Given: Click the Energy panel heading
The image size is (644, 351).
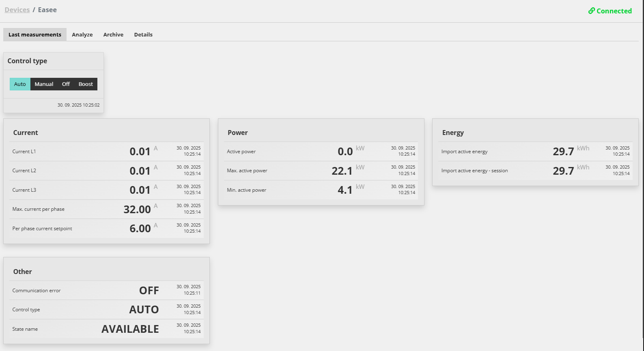Looking at the screenshot, I should pos(453,133).
